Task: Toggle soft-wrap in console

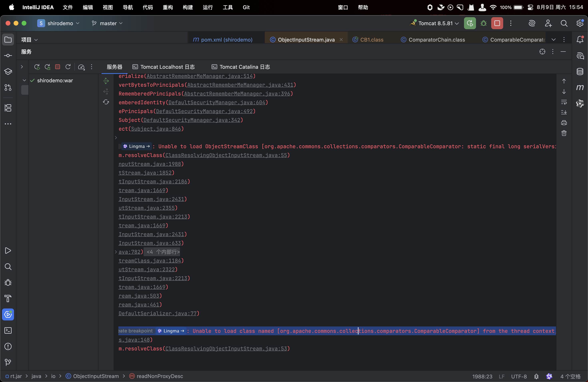Action: pos(564,102)
